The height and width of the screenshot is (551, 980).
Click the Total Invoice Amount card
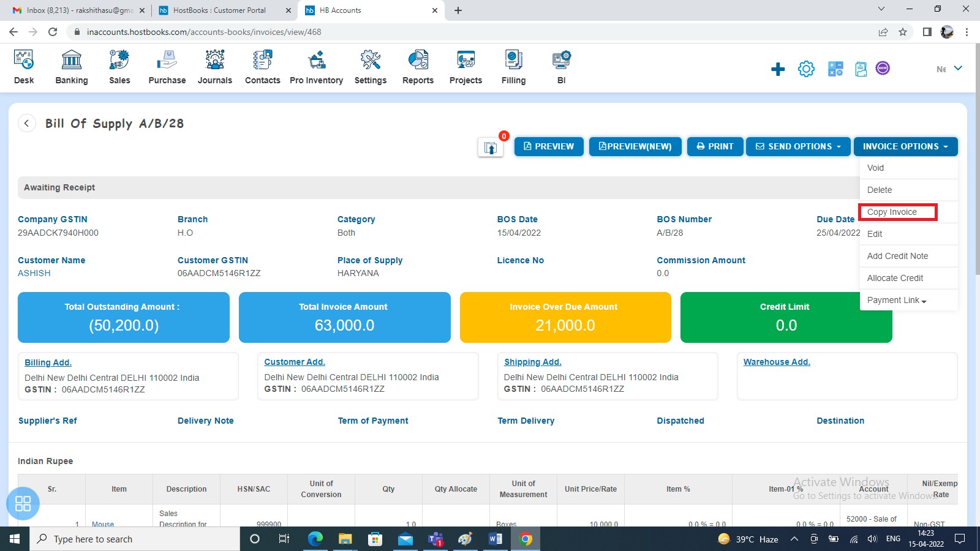click(345, 317)
